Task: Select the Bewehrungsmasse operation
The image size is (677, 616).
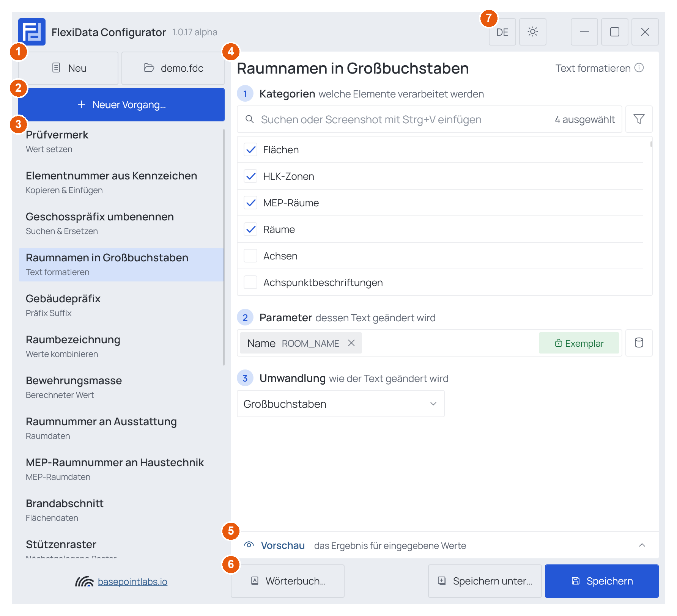Action: pyautogui.click(x=121, y=387)
